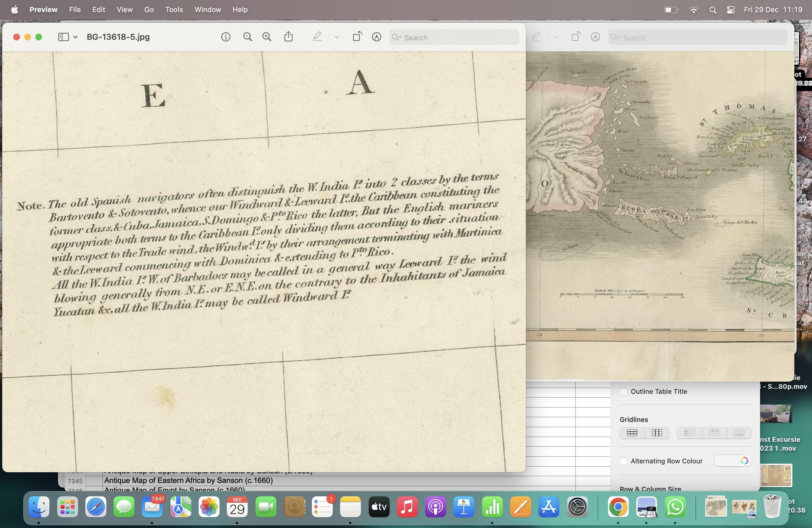Toggle header column gridlines in Numbers
This screenshot has height=528, width=812.
coord(690,433)
